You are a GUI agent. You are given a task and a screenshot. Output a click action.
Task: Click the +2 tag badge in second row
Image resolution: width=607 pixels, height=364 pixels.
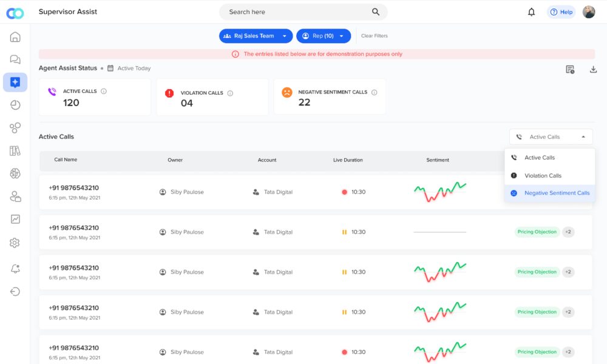click(568, 232)
